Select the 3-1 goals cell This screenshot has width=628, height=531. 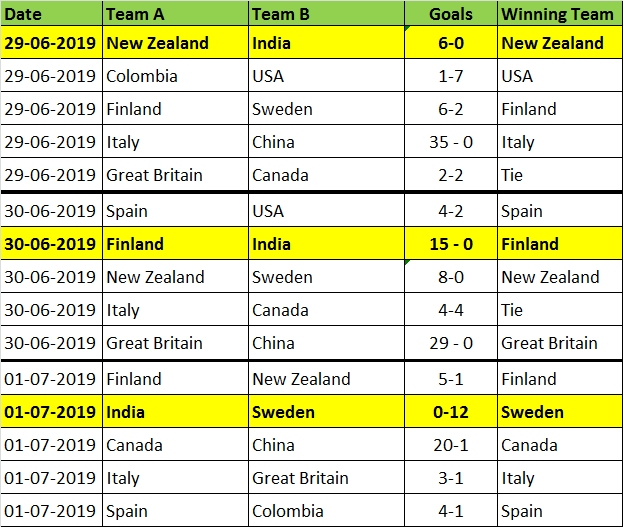pyautogui.click(x=451, y=478)
